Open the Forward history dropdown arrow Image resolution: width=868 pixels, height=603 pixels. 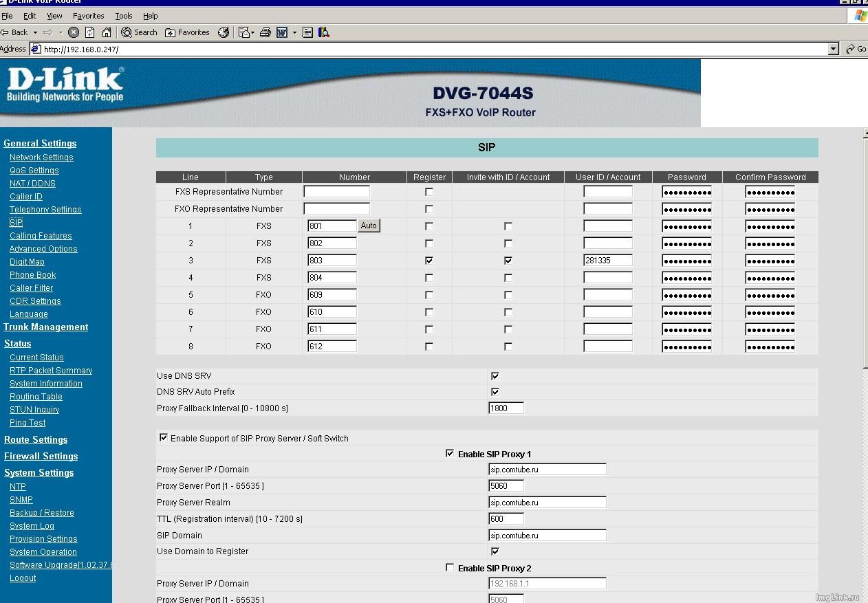pyautogui.click(x=61, y=32)
